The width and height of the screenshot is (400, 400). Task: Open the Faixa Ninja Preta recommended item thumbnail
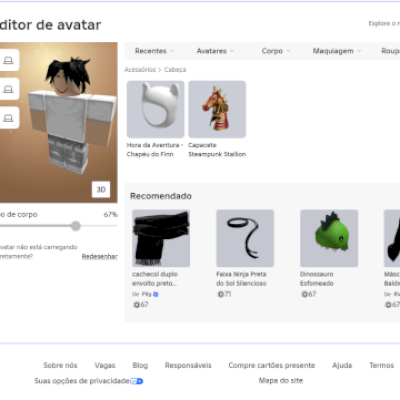pos(245,238)
